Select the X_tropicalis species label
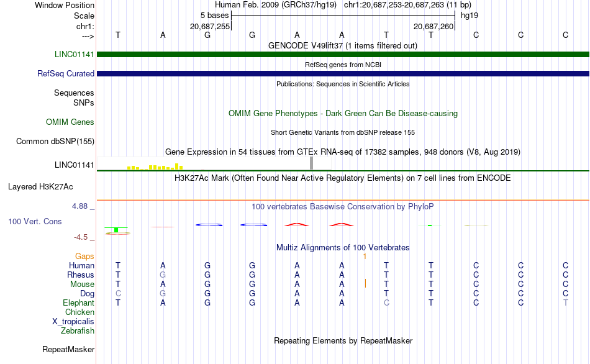The height and width of the screenshot is (364, 590). point(73,322)
